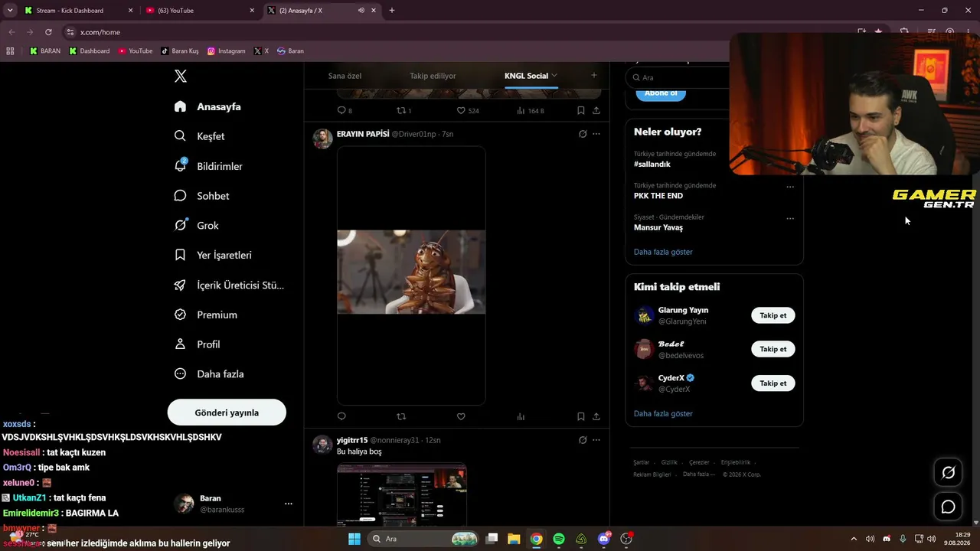Open Instagram bookmark in bookmarks bar
Viewport: 980px width, 551px height.
click(227, 51)
